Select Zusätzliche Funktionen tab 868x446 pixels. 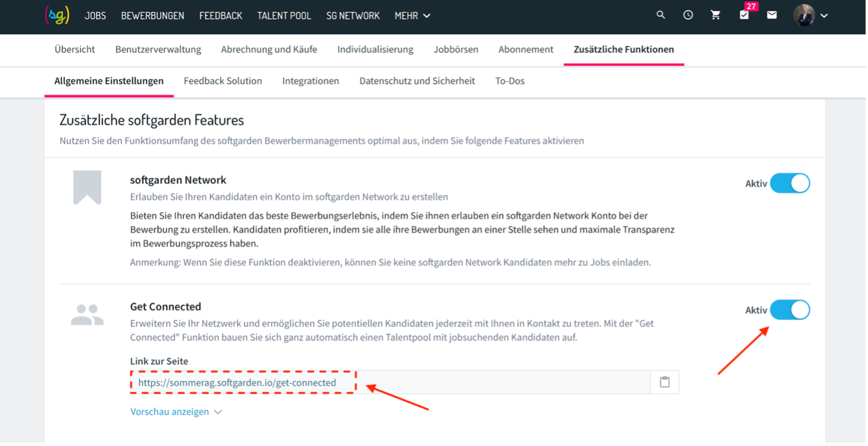coord(624,49)
